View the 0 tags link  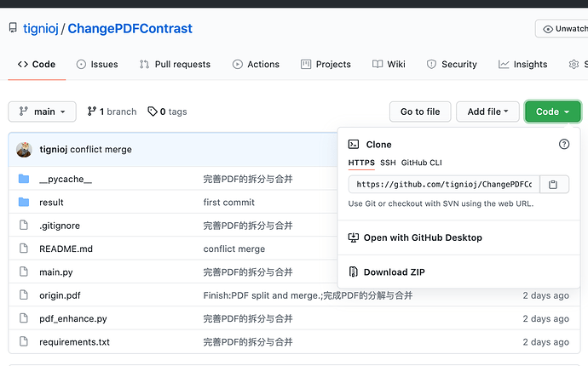(x=167, y=112)
